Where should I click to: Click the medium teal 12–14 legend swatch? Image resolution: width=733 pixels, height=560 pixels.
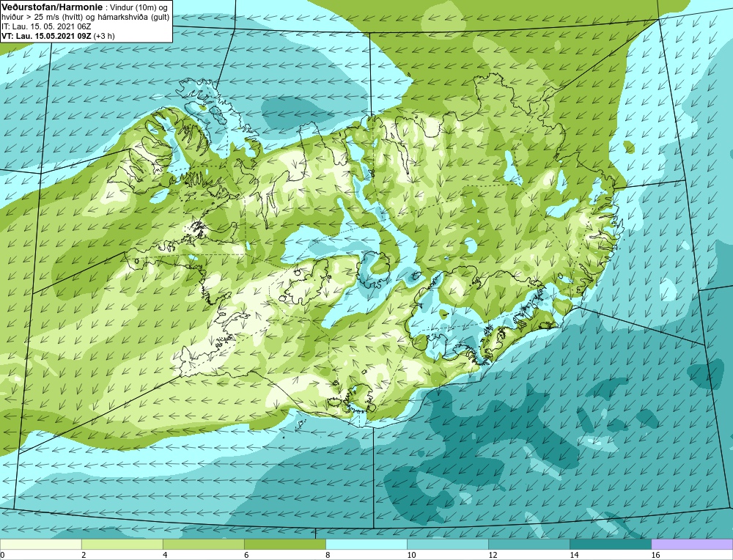point(528,544)
